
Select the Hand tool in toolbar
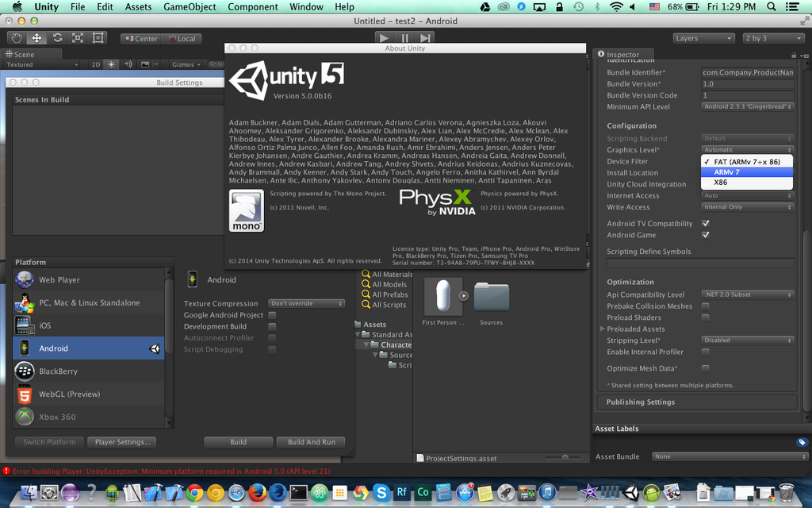pyautogui.click(x=17, y=38)
